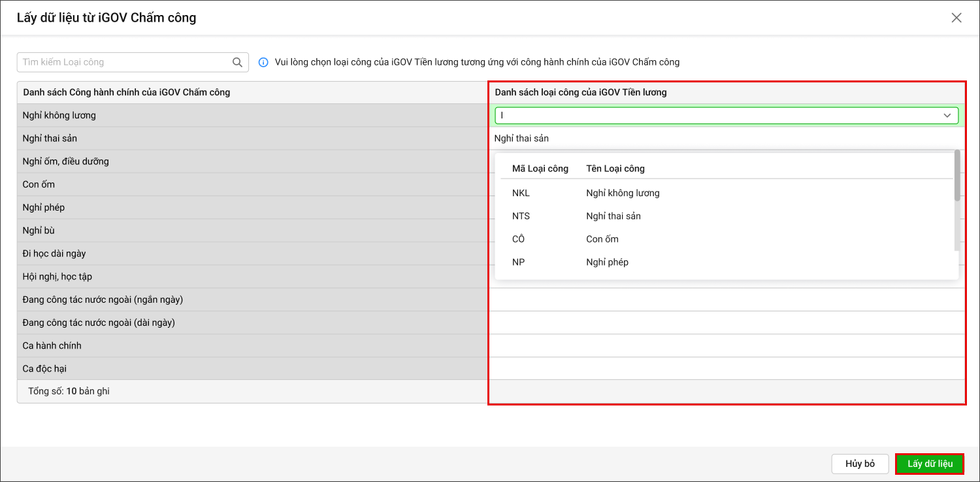
Task: Open the loại công cell for Ca độc hại
Action: [727, 369]
